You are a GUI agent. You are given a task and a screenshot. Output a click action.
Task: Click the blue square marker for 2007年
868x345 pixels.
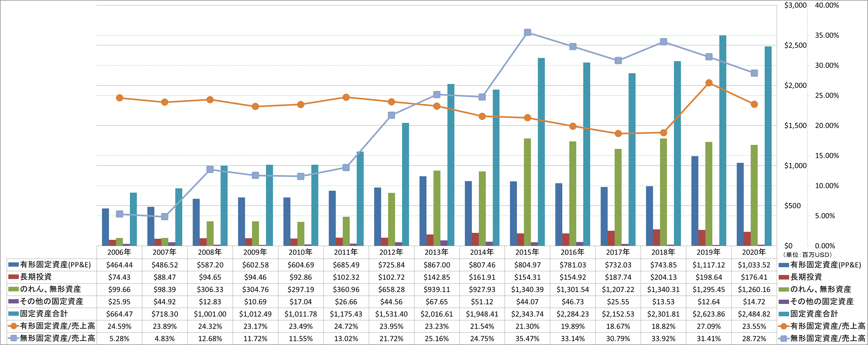(x=165, y=217)
